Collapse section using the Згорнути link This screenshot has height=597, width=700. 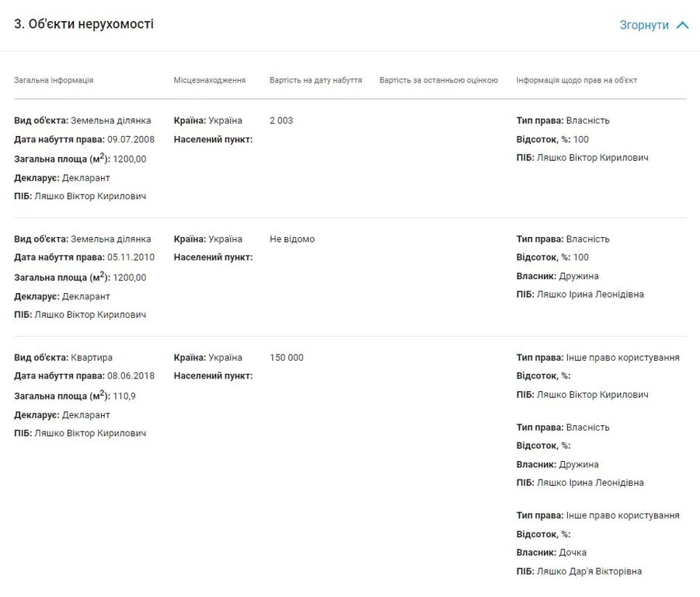coord(643,25)
